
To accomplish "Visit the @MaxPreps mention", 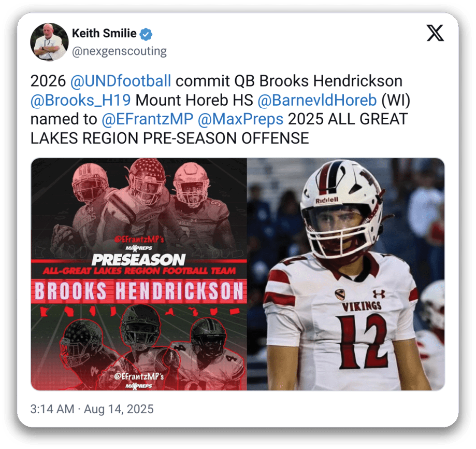I will coord(240,119).
